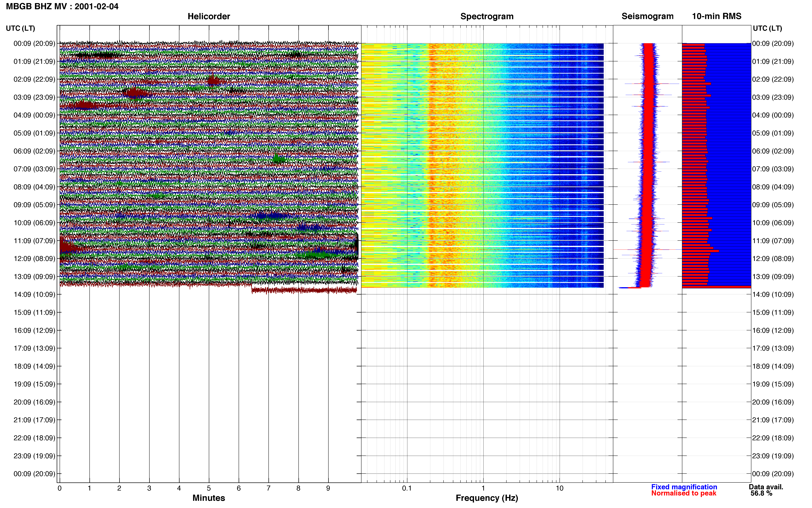Screen dimensions: 812x508
Task: Select the 1 Hz frequency axis tick label
Action: [483, 488]
